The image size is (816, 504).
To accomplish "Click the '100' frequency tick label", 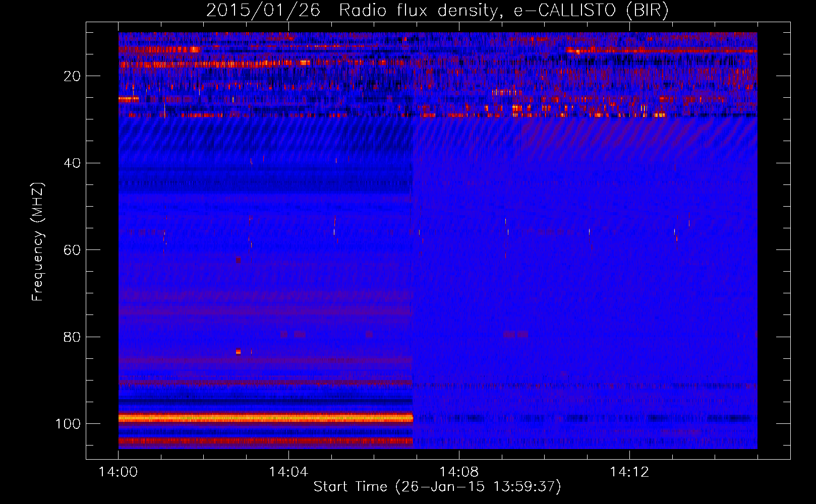I will click(x=68, y=424).
